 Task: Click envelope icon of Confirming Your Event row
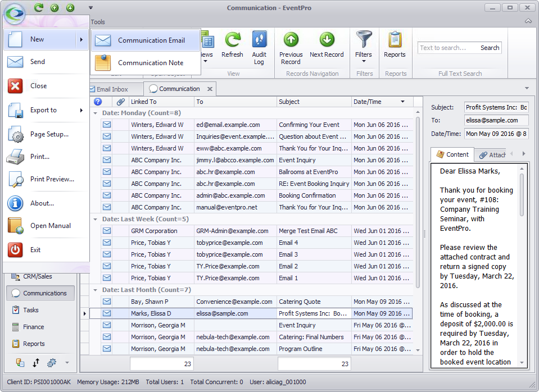pos(107,125)
